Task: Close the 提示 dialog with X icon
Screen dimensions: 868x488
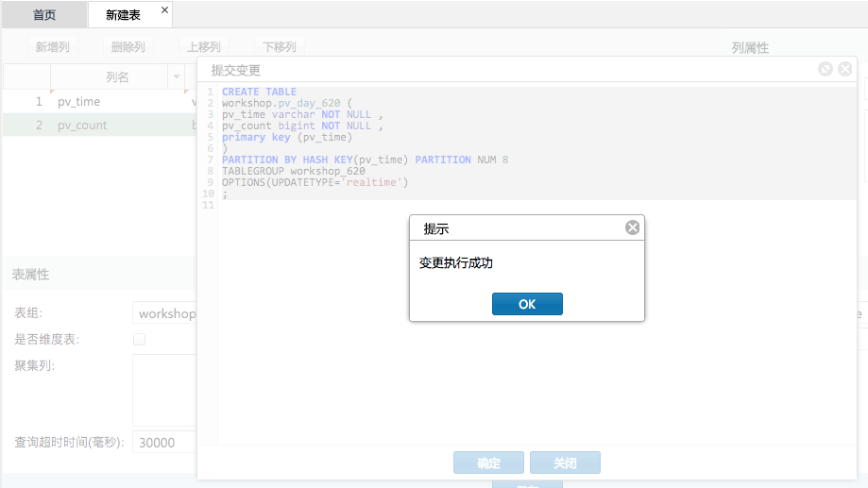Action: 632,227
